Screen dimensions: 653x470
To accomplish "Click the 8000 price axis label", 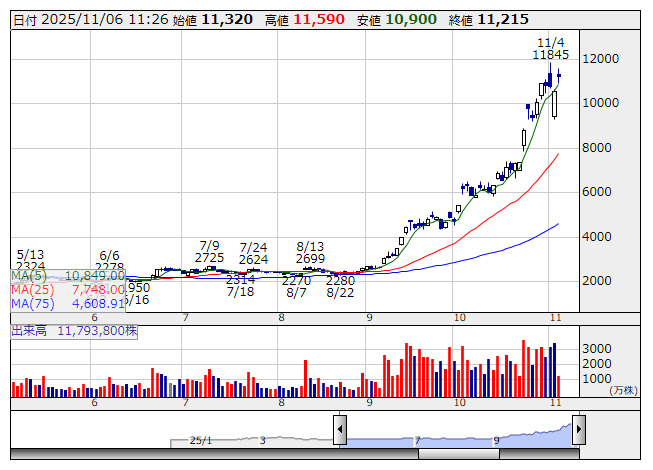I will (597, 147).
